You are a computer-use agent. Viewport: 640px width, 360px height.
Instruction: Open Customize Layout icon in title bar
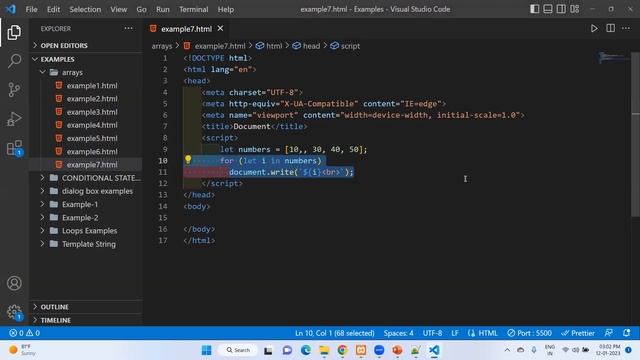tap(575, 9)
